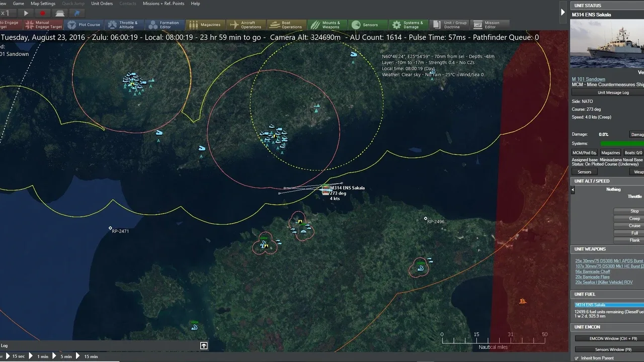The height and width of the screenshot is (362, 644).
Task: Collapse the right sidebar with the arrow
Action: (x=563, y=12)
